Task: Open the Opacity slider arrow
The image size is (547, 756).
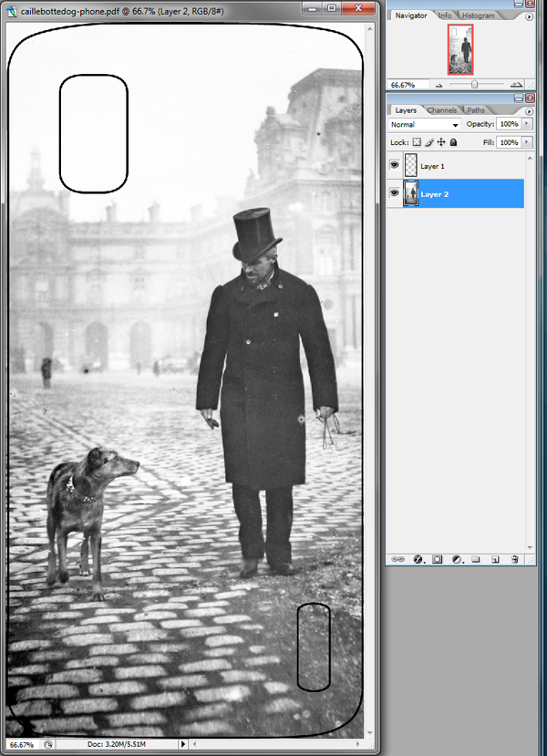Action: [527, 124]
